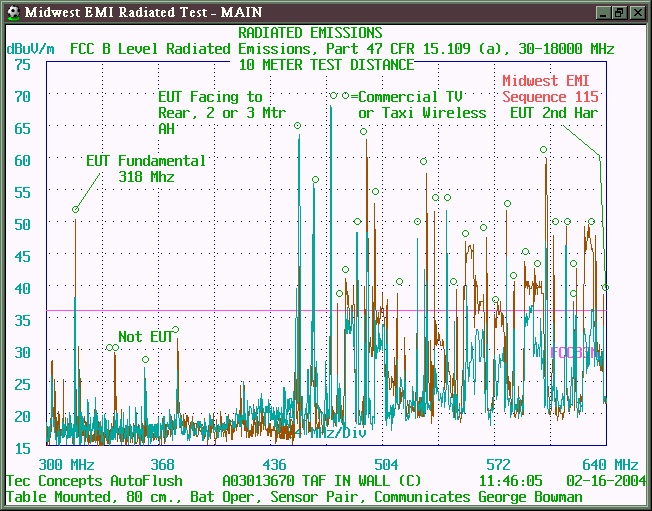
Task: Click the 300 MHz x-axis label
Action: (x=66, y=465)
